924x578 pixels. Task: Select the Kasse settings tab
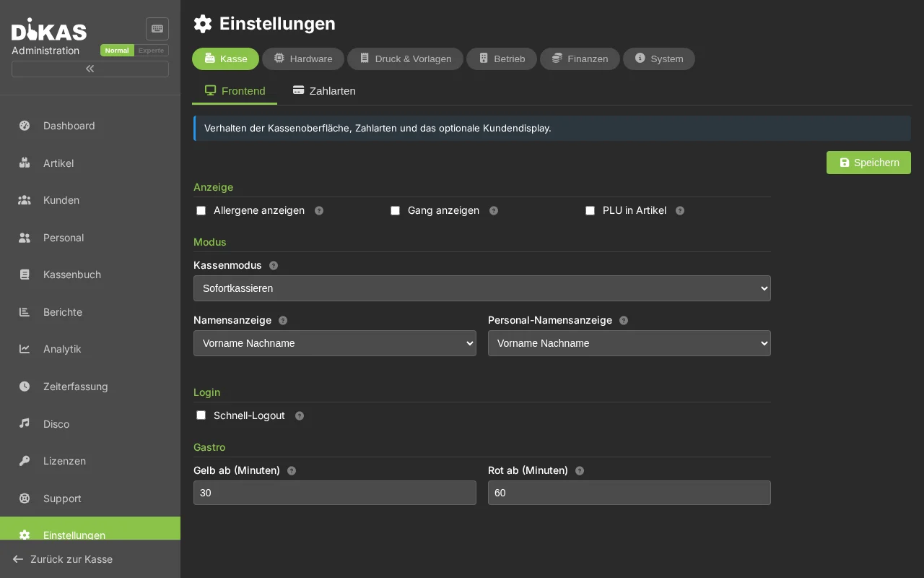point(225,59)
